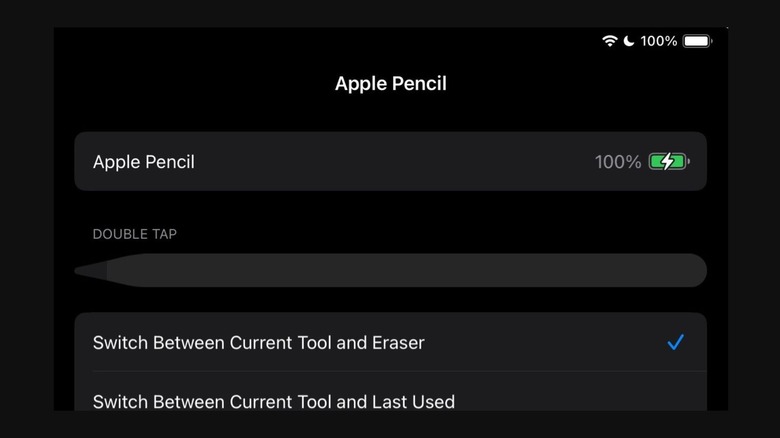Tap the Do Not Disturb moon icon
Image resolution: width=780 pixels, height=438 pixels.
pyautogui.click(x=629, y=41)
